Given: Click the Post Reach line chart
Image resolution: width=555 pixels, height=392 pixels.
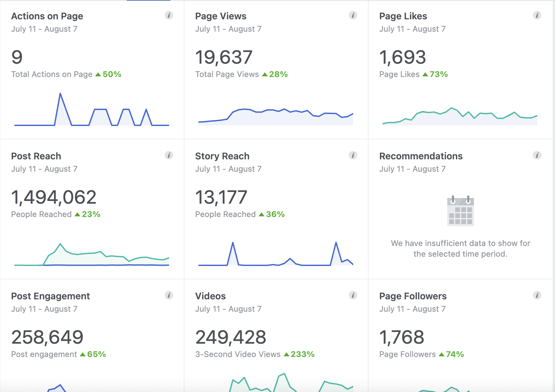Looking at the screenshot, I should coord(92,255).
